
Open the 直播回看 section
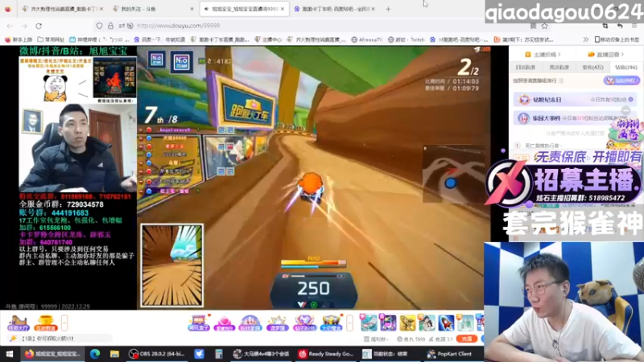point(606,54)
